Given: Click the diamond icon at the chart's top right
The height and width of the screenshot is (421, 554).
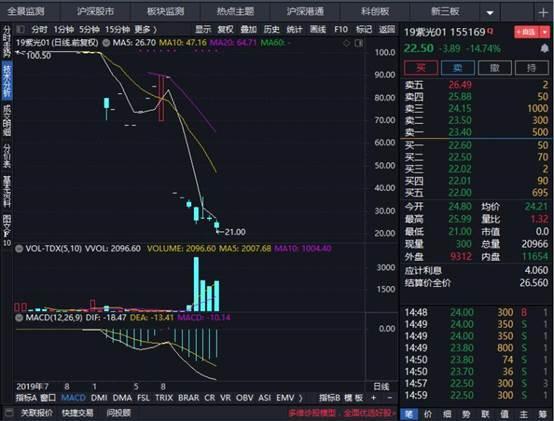Looking at the screenshot, I should [347, 43].
